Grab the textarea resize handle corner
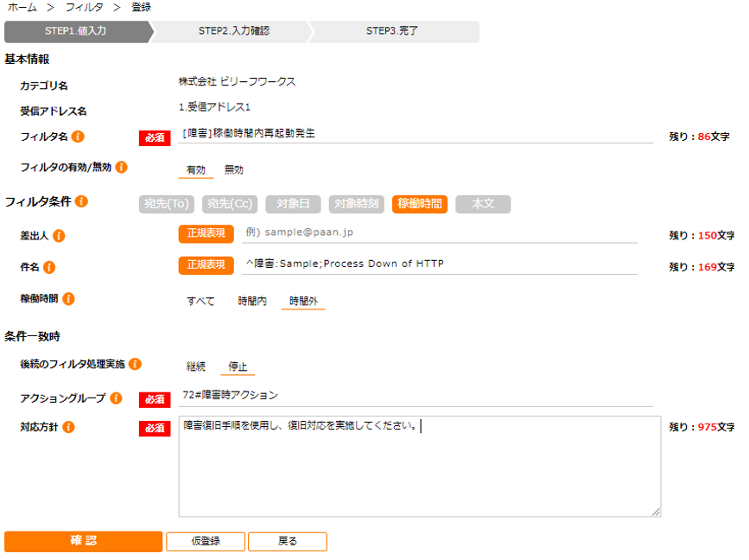 tap(657, 512)
